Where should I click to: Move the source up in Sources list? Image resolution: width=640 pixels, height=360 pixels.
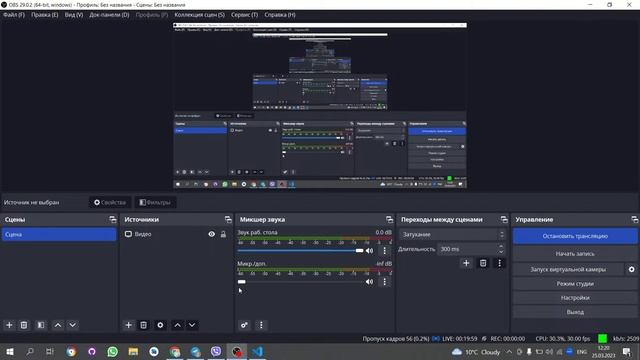tap(178, 325)
